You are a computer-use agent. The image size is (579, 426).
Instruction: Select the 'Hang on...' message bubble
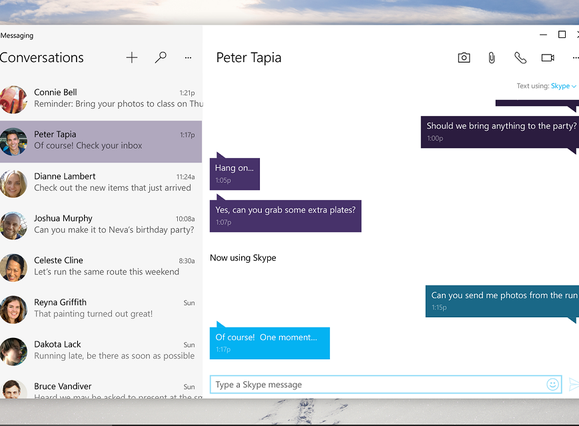click(x=235, y=174)
